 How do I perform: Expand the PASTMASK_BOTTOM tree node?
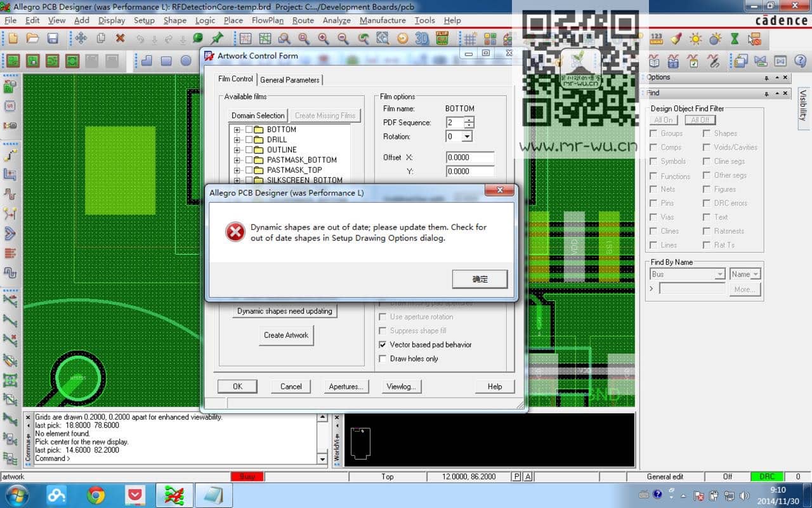point(238,160)
